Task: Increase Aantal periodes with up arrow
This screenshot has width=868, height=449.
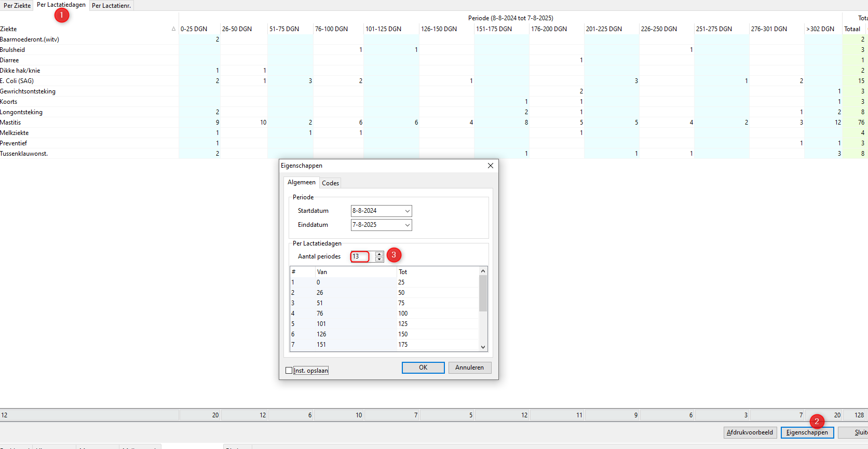Action: point(379,254)
